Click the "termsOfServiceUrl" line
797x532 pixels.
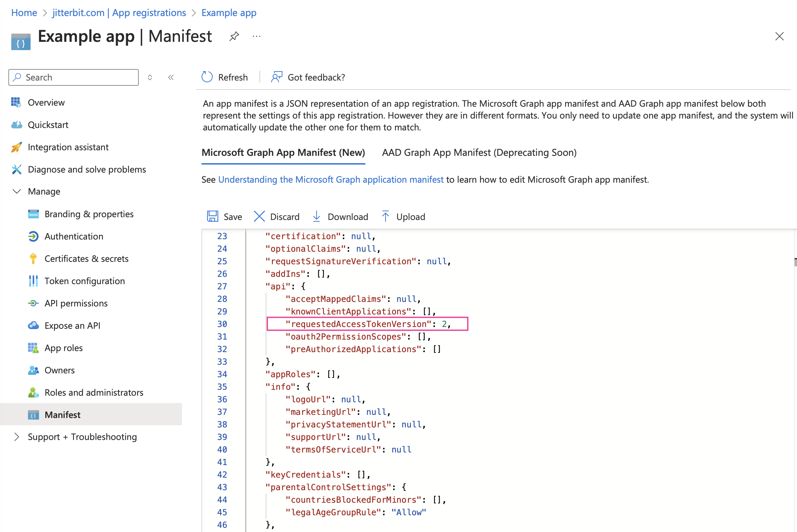(348, 449)
